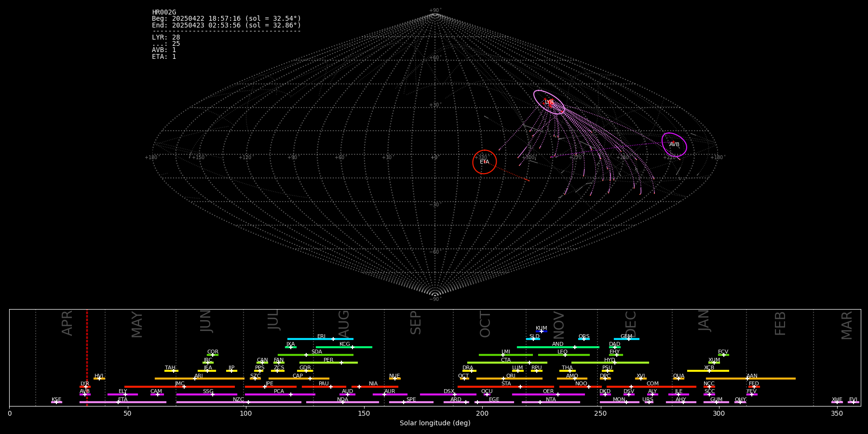Click the SLD shower label on the timeline
Image resolution: width=868 pixels, height=434 pixels.
click(x=534, y=337)
